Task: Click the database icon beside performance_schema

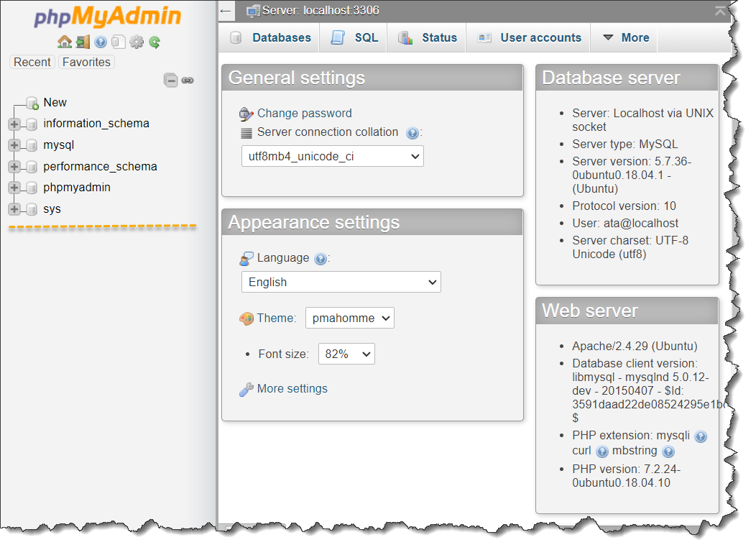Action: (32, 167)
